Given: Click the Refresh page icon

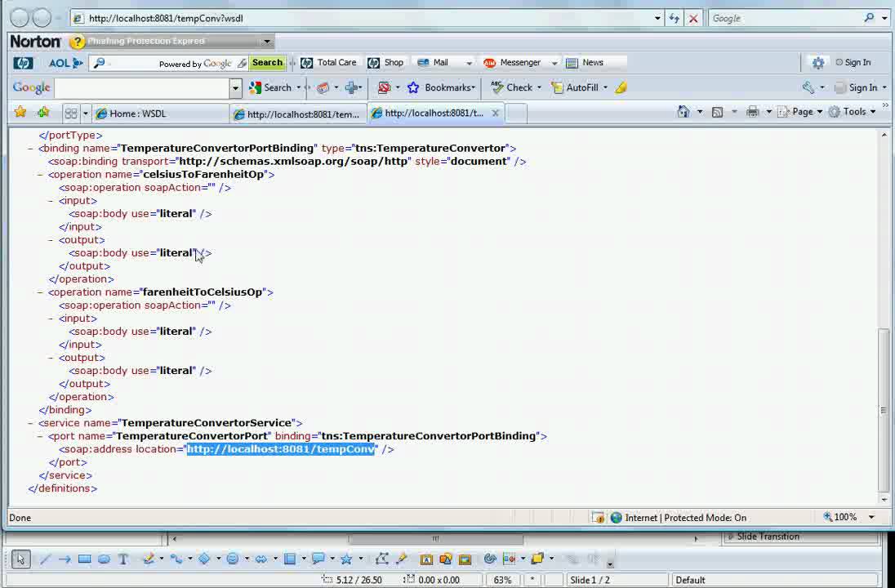Looking at the screenshot, I should coord(674,18).
